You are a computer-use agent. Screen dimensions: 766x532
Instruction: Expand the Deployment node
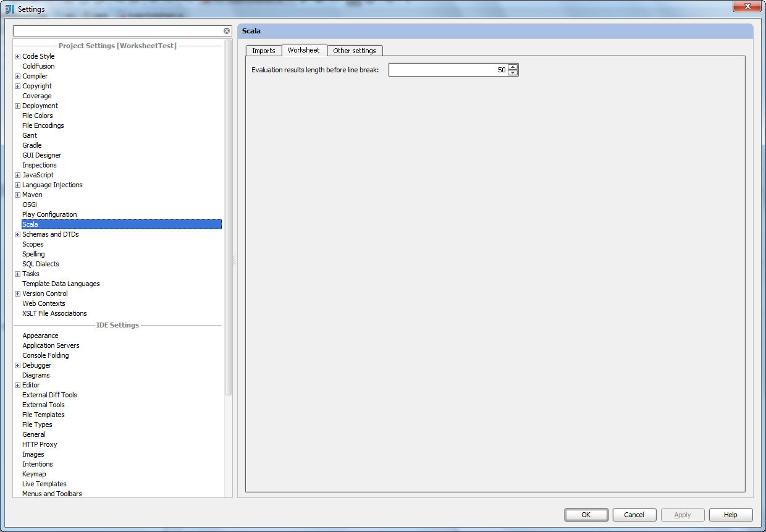click(x=18, y=106)
